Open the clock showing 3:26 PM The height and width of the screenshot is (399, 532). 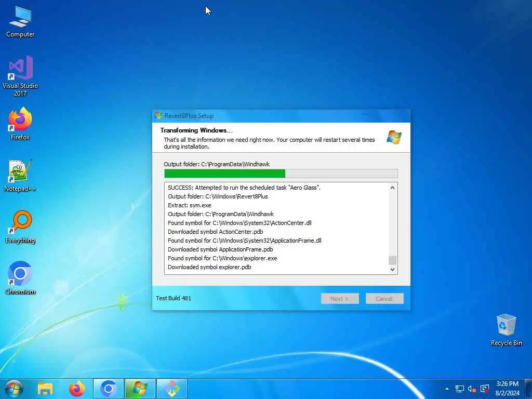point(507,384)
